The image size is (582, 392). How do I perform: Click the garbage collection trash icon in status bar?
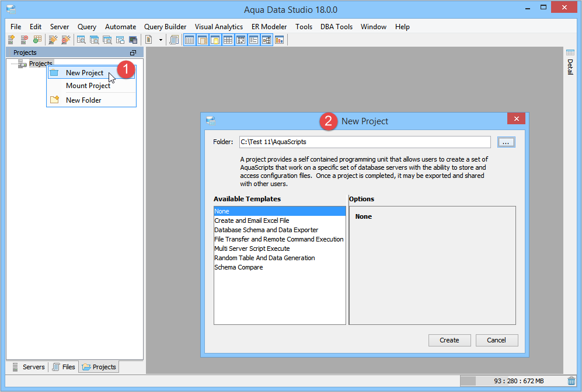point(571,381)
